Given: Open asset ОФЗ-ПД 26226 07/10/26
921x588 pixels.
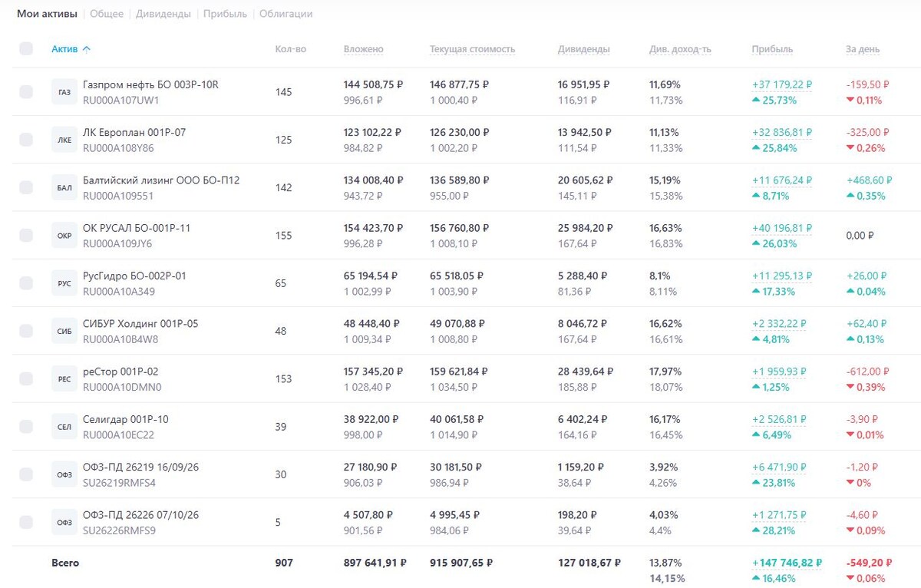Looking at the screenshot, I should pos(140,514).
